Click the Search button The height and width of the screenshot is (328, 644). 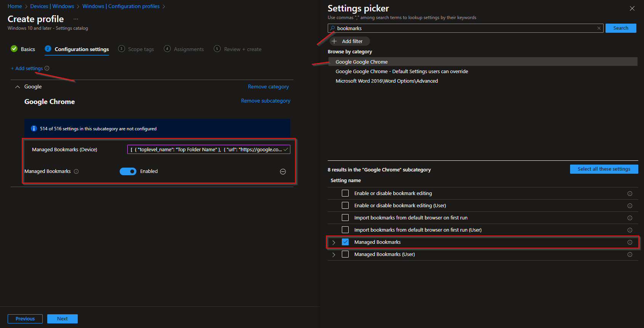tap(621, 28)
